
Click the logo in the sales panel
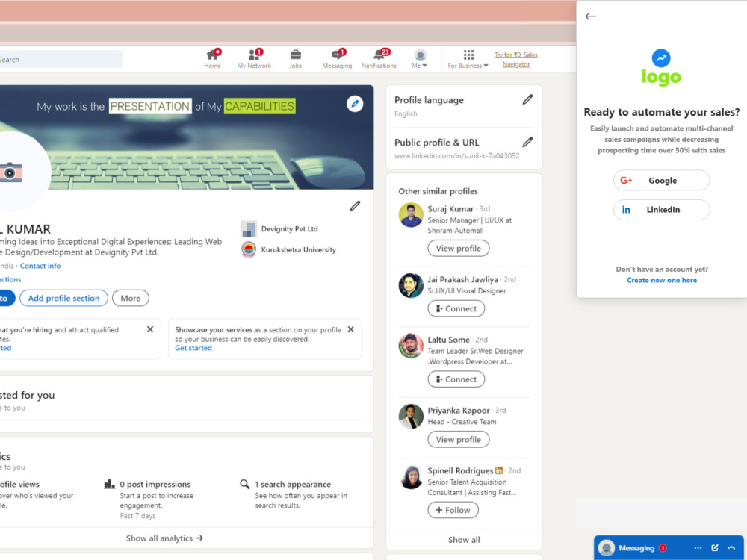coord(661,68)
